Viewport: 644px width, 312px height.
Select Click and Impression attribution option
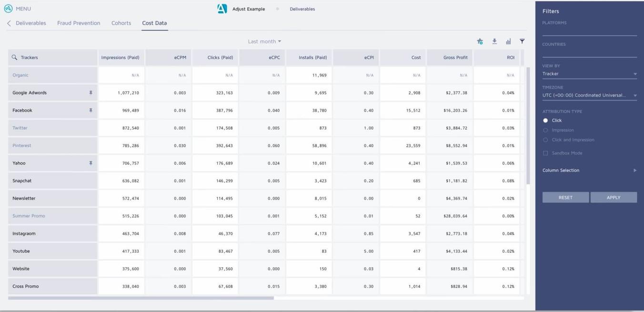(545, 140)
